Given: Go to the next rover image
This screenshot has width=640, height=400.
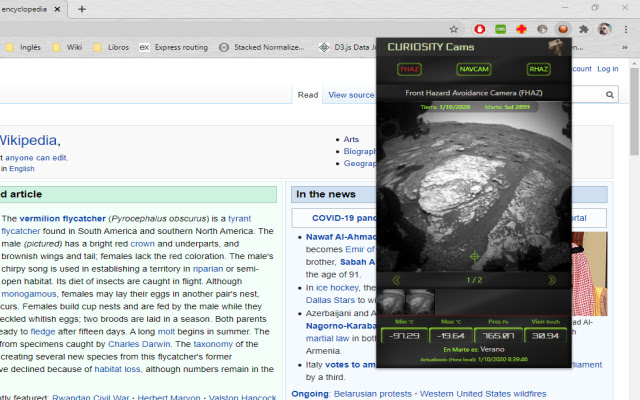Looking at the screenshot, I should (x=552, y=280).
